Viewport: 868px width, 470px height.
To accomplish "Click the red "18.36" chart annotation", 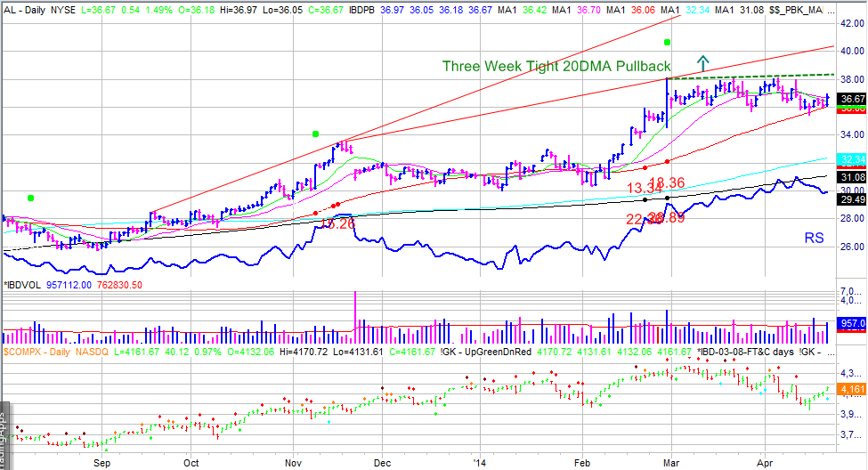I will click(667, 182).
